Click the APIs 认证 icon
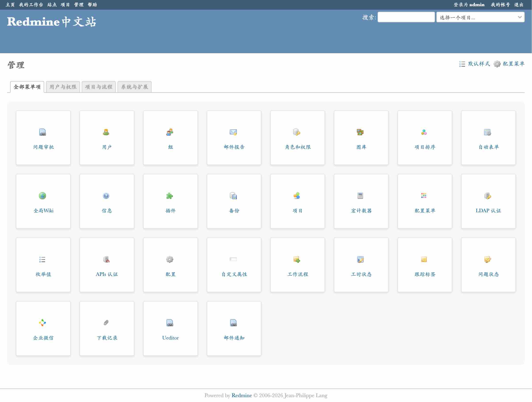The height and width of the screenshot is (402, 532). pos(106,260)
